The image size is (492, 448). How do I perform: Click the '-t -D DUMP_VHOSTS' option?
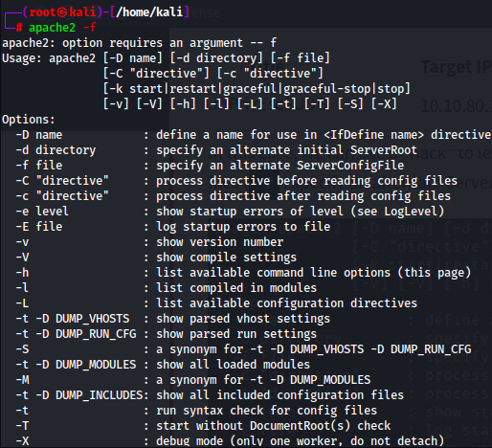click(x=73, y=319)
